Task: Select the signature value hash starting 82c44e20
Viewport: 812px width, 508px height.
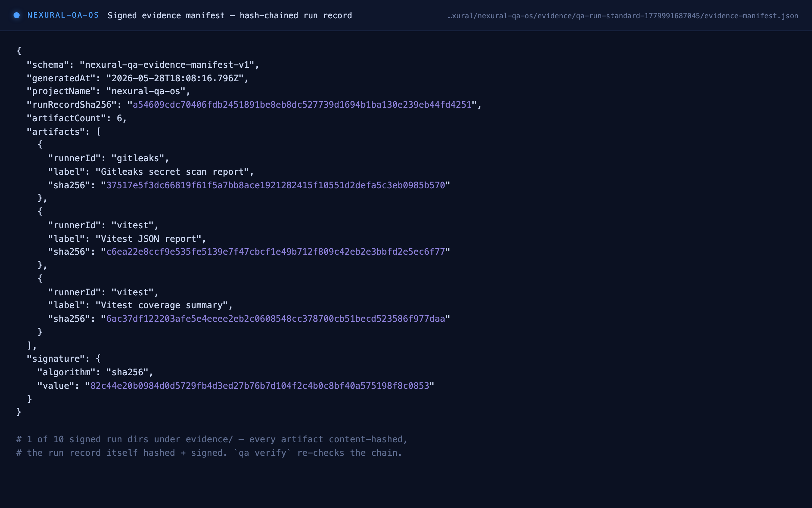Action: [x=260, y=386]
